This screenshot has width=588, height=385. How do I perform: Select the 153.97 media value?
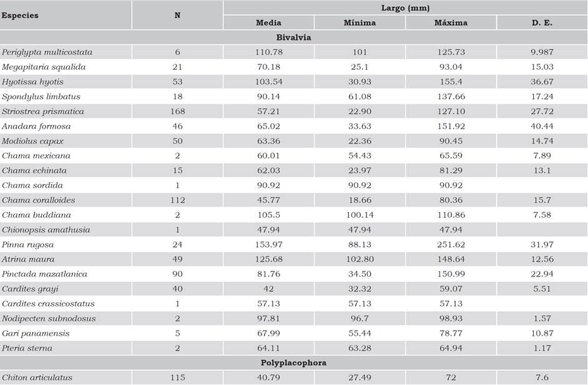tap(268, 244)
